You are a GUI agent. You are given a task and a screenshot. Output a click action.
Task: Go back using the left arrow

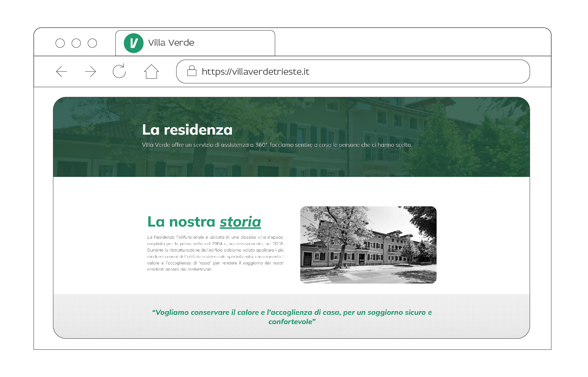61,71
